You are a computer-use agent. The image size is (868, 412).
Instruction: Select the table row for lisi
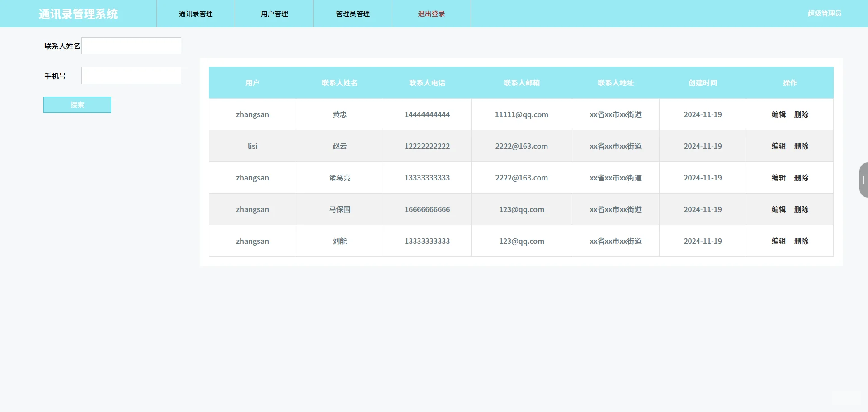452,146
